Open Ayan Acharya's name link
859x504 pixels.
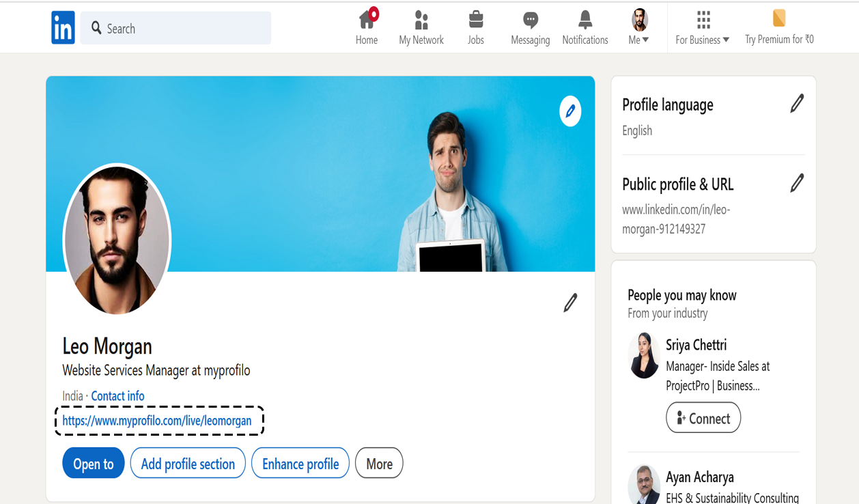tap(699, 477)
